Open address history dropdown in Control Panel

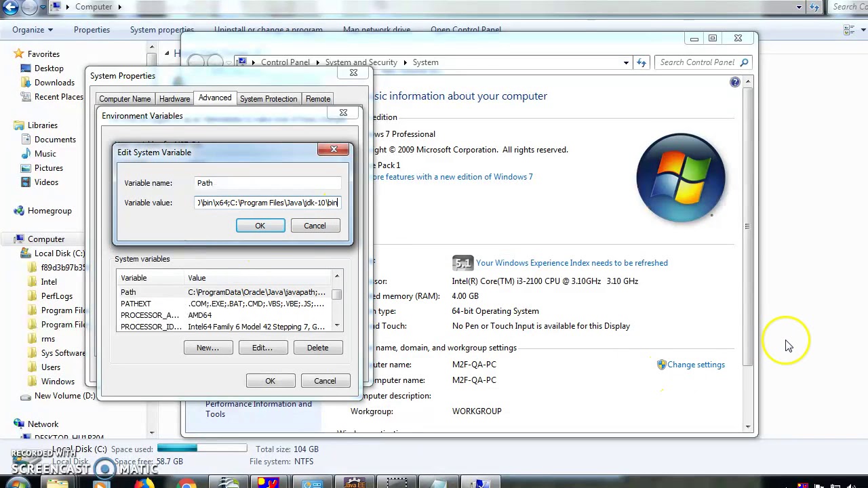626,62
